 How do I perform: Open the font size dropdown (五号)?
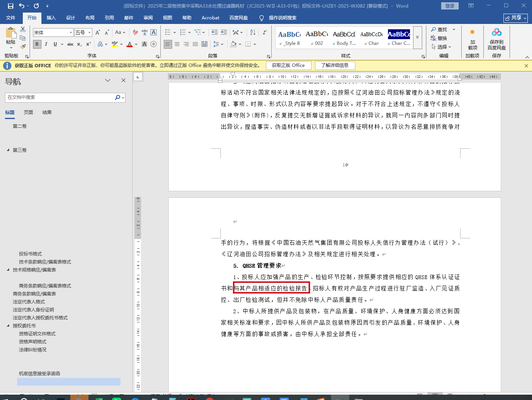tap(90, 33)
